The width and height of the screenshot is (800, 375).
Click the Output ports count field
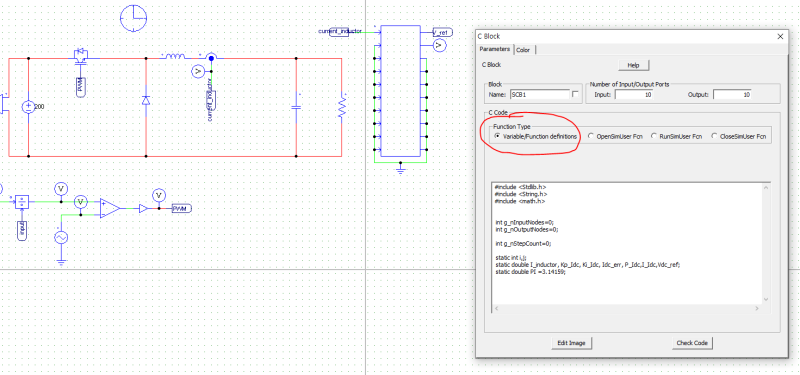733,94
